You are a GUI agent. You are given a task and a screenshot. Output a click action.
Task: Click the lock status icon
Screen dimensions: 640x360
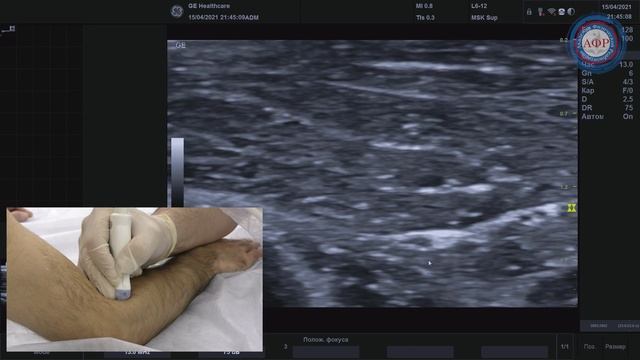(x=529, y=12)
